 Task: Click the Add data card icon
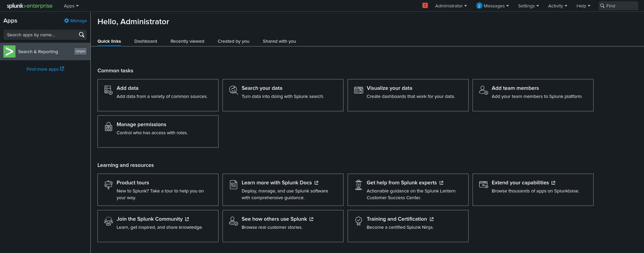(108, 90)
